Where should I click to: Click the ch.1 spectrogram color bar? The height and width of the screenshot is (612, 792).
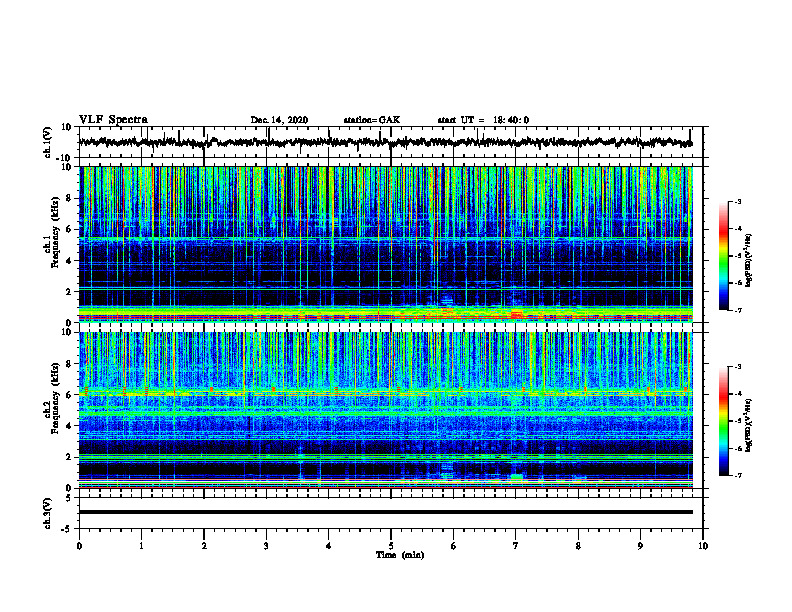tap(724, 256)
